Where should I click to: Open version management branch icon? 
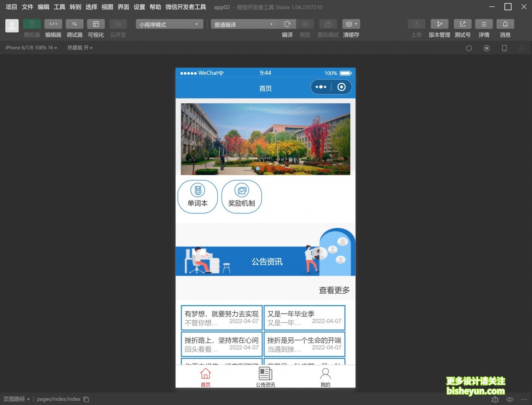point(440,24)
